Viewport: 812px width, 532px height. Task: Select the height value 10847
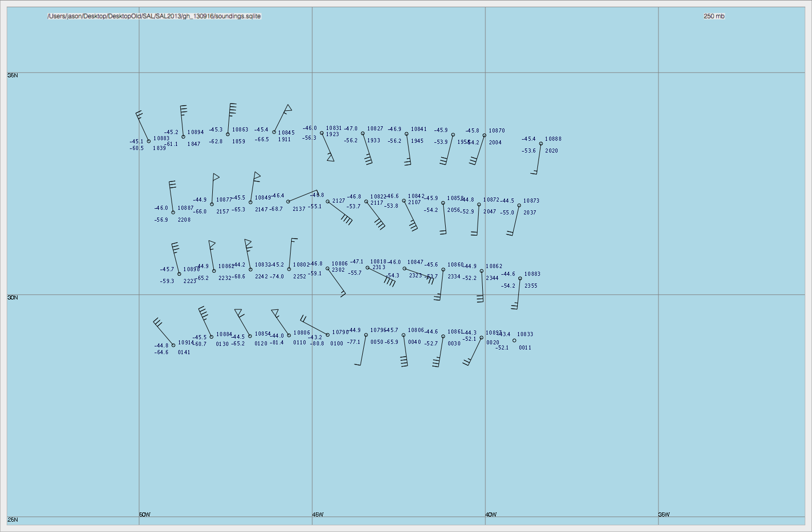coord(415,262)
